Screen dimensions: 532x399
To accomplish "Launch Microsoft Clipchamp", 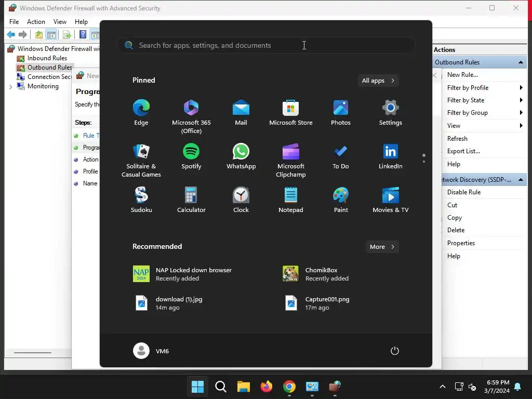I will point(291,161).
